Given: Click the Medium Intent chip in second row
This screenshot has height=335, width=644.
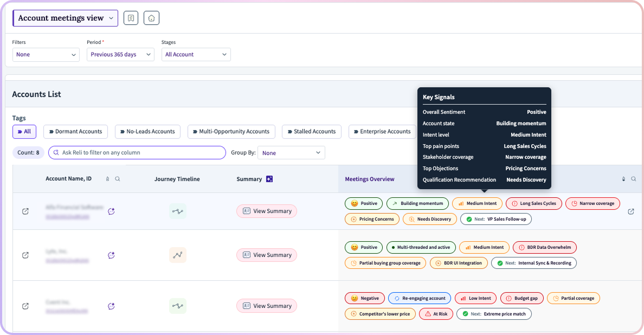Looking at the screenshot, I should click(484, 248).
